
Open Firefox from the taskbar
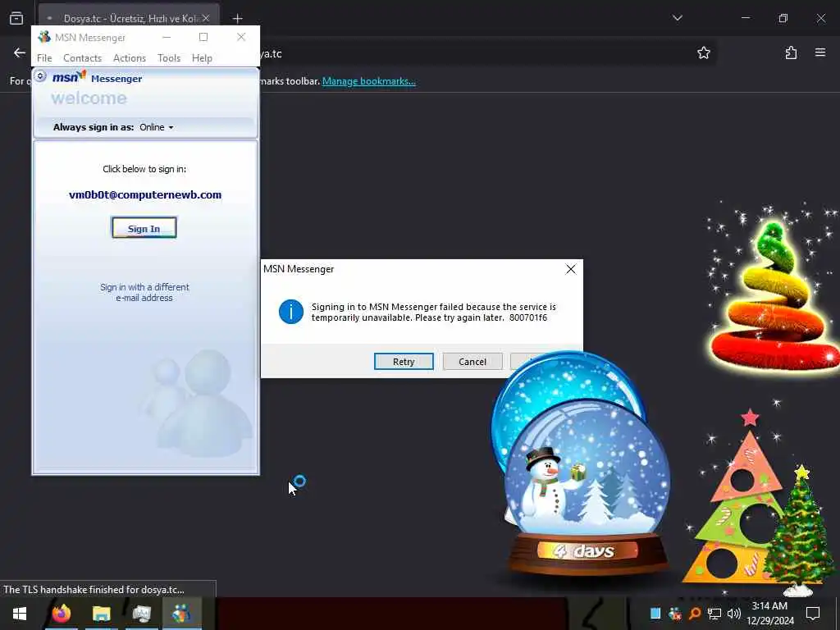(x=61, y=614)
